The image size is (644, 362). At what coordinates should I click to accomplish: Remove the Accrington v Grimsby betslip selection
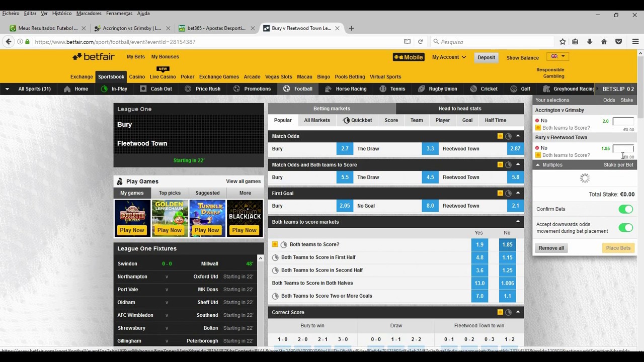[537, 121]
